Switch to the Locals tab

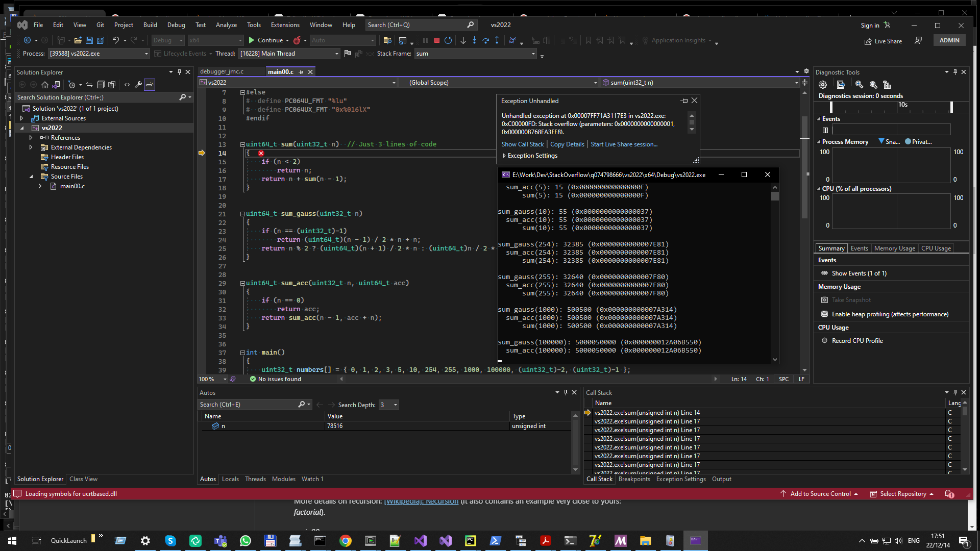tap(230, 479)
